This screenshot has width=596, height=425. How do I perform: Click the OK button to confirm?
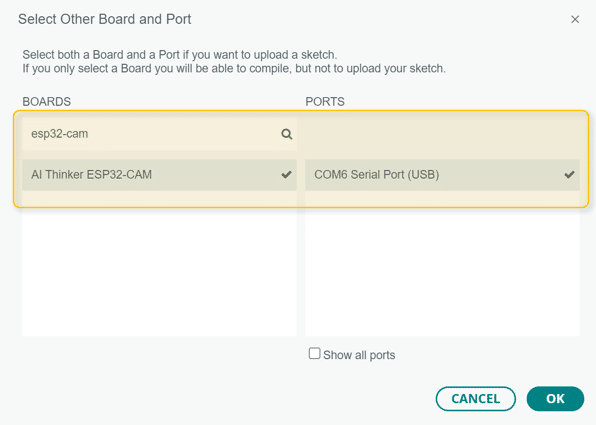coord(555,399)
